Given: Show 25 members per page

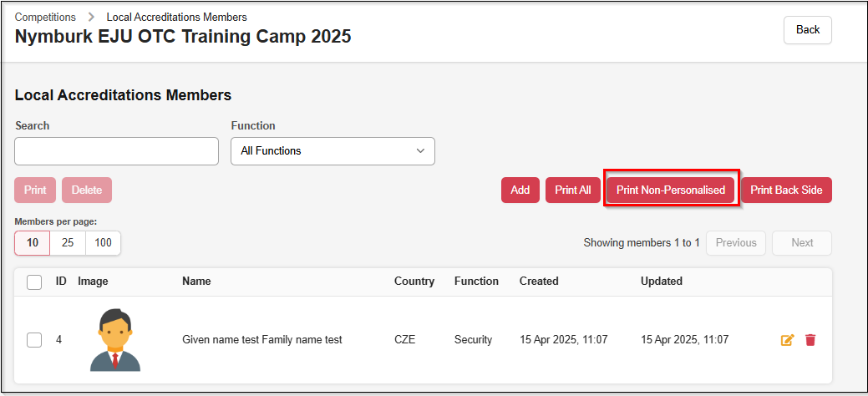Looking at the screenshot, I should [68, 243].
